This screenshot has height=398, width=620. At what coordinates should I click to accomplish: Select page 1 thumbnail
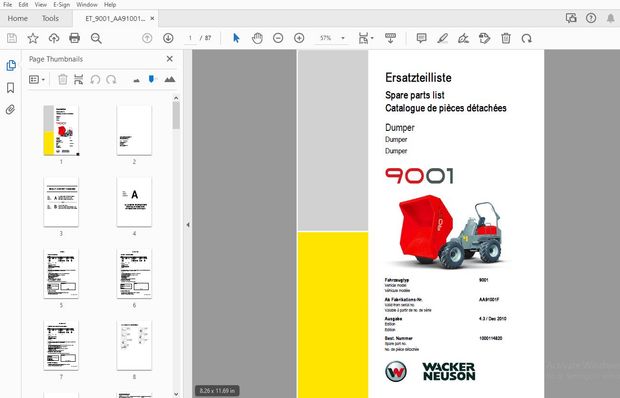point(61,130)
